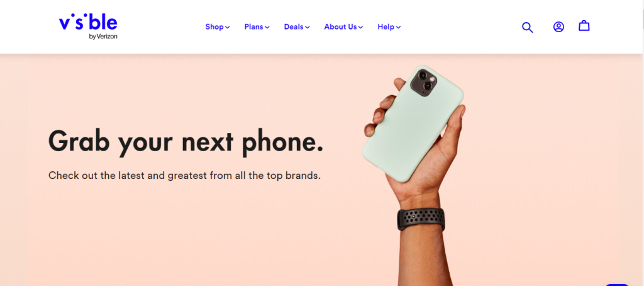
Task: Expand the chevron next to Shop
Action: coord(228,27)
